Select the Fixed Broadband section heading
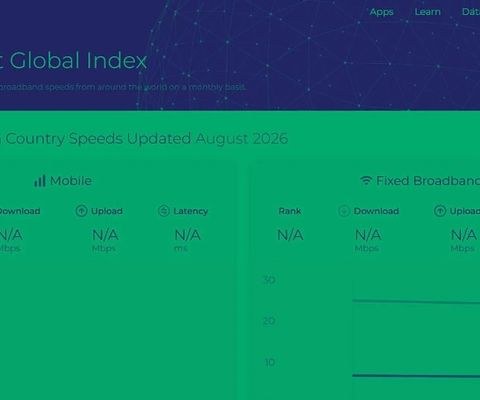Image resolution: width=480 pixels, height=400 pixels. (x=428, y=181)
